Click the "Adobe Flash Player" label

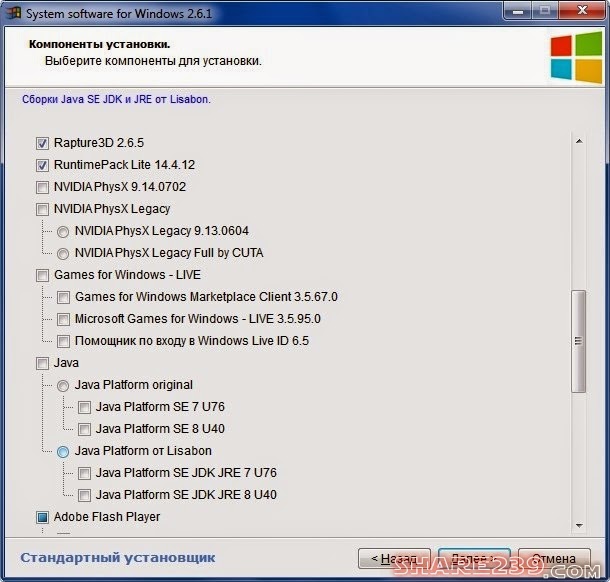[107, 517]
